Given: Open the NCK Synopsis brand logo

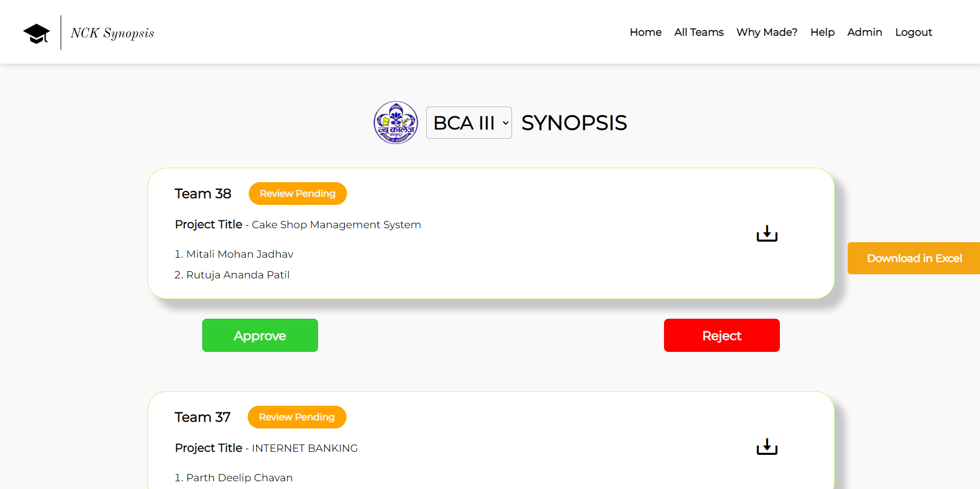Looking at the screenshot, I should (x=112, y=33).
